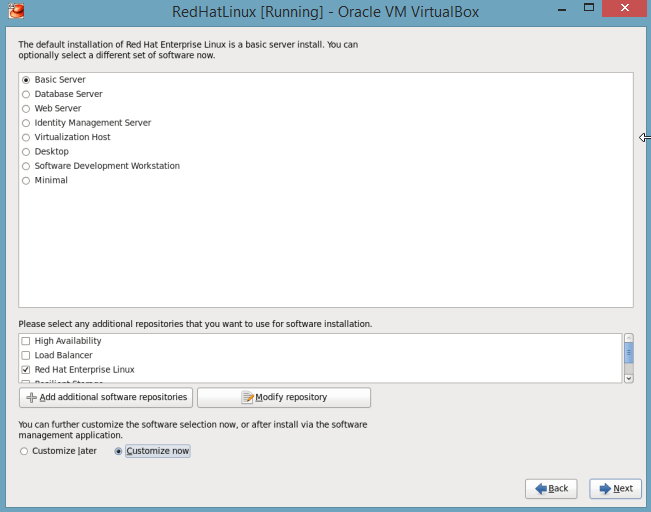Go Back to the previous installer step
This screenshot has width=651, height=512.
(551, 489)
